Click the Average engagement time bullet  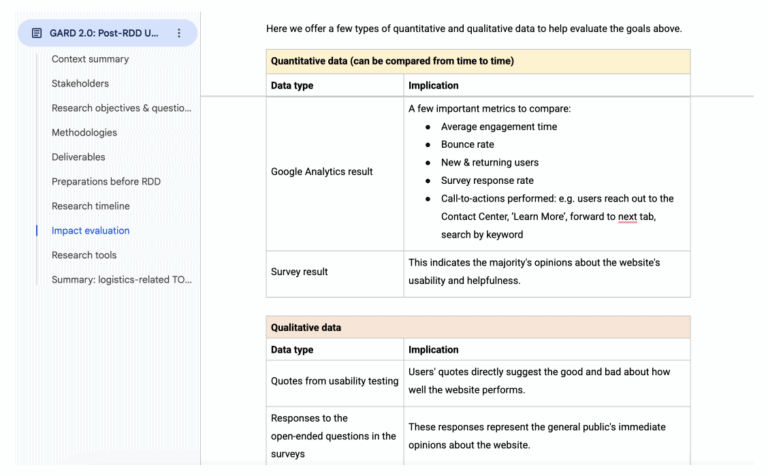point(499,126)
